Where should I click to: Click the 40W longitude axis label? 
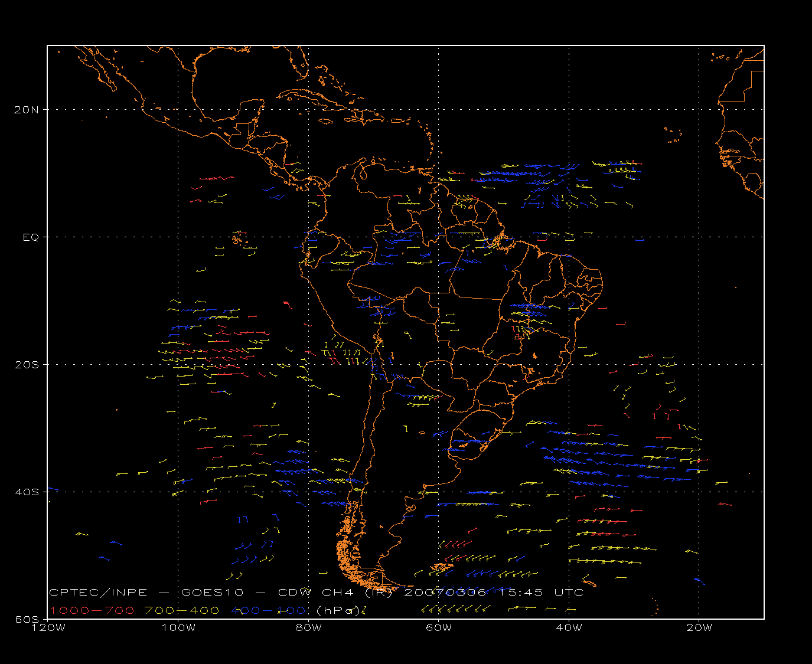pos(569,627)
